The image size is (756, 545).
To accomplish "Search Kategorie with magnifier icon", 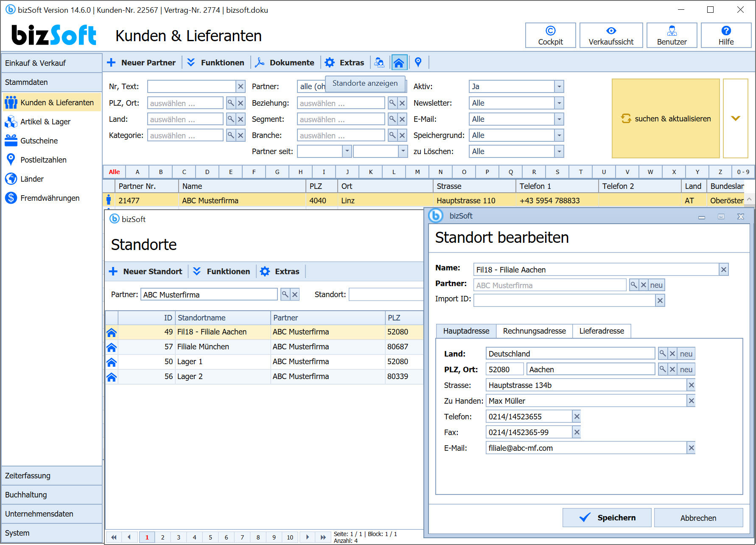I will (231, 135).
